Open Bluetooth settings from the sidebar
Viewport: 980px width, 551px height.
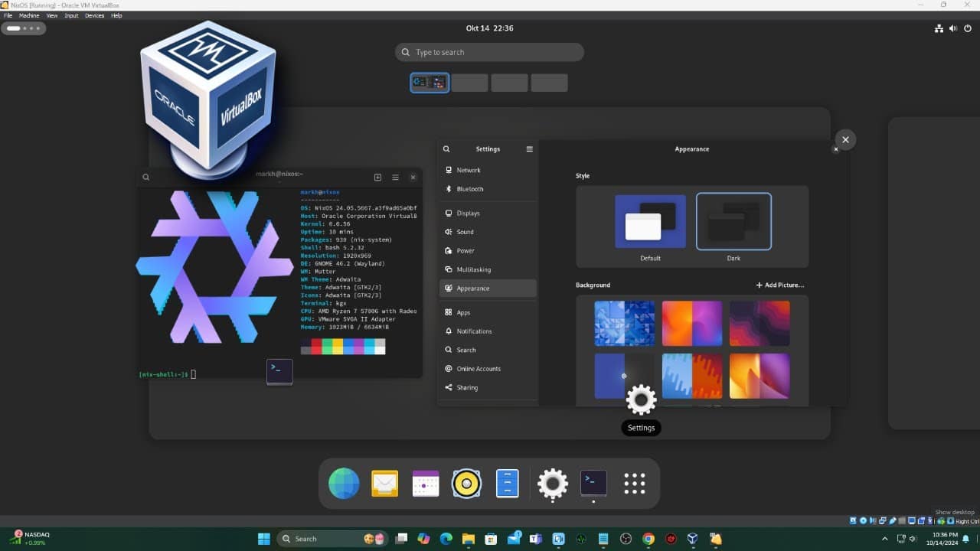[468, 189]
